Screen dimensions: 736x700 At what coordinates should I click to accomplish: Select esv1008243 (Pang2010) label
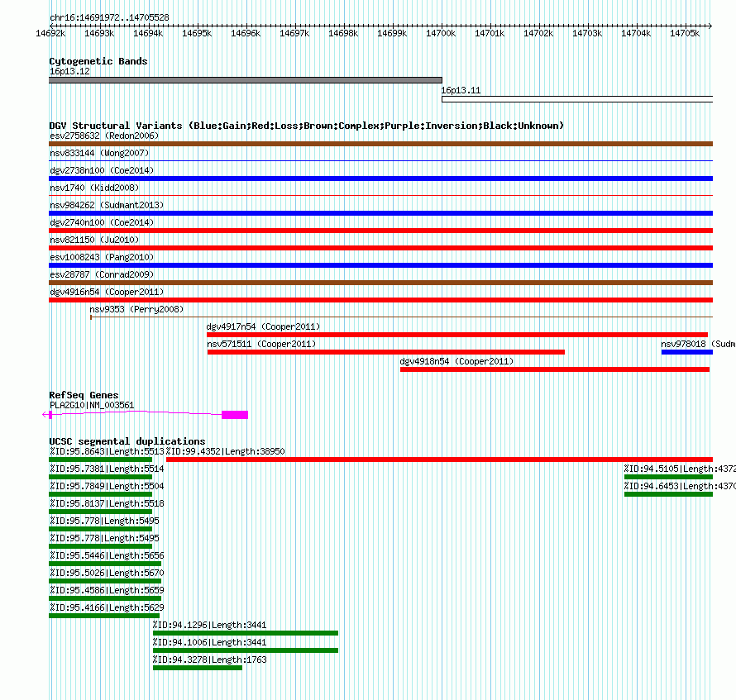(102, 257)
